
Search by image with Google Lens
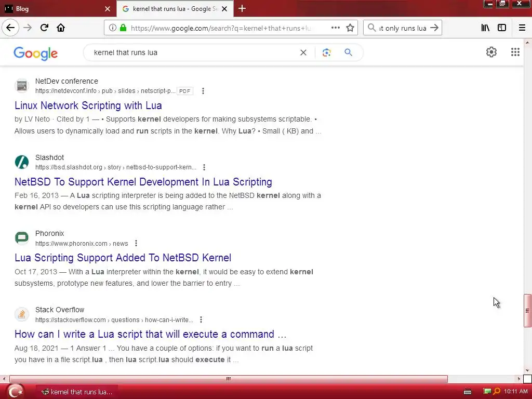pyautogui.click(x=326, y=52)
